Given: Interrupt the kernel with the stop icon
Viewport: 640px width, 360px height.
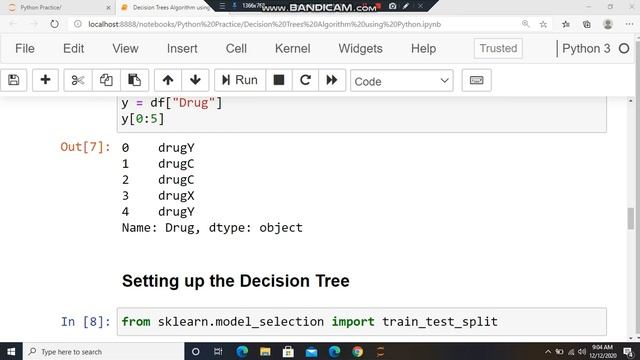Looking at the screenshot, I should click(x=279, y=80).
